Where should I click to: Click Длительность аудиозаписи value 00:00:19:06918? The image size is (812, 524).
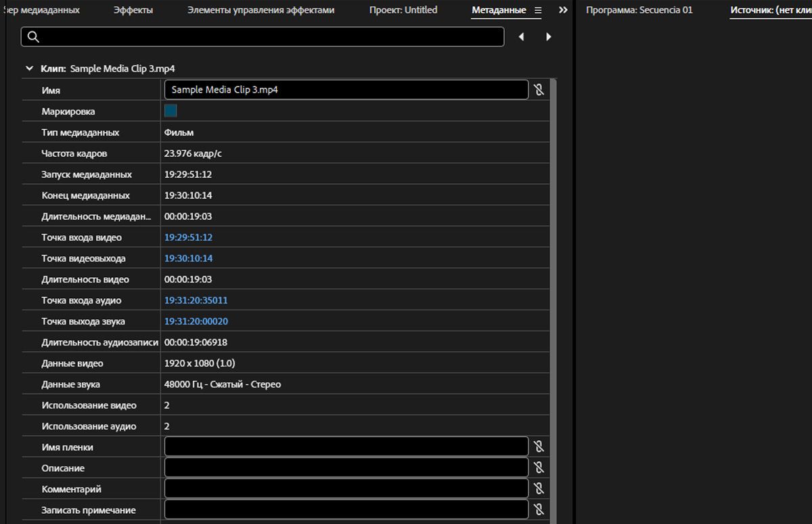pos(196,342)
